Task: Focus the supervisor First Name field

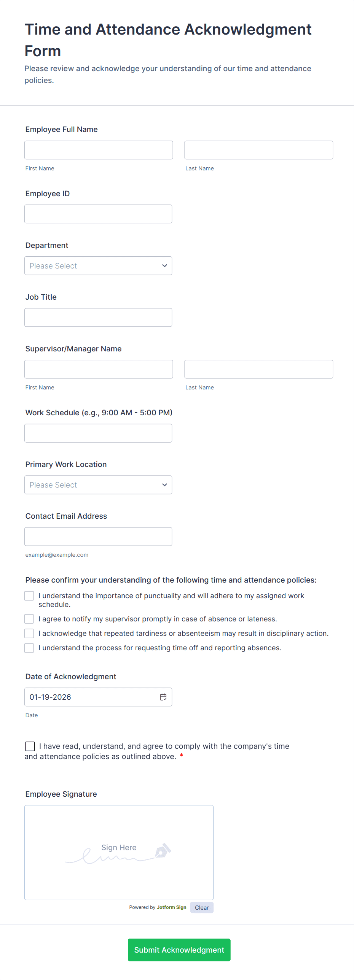Action: 99,369
